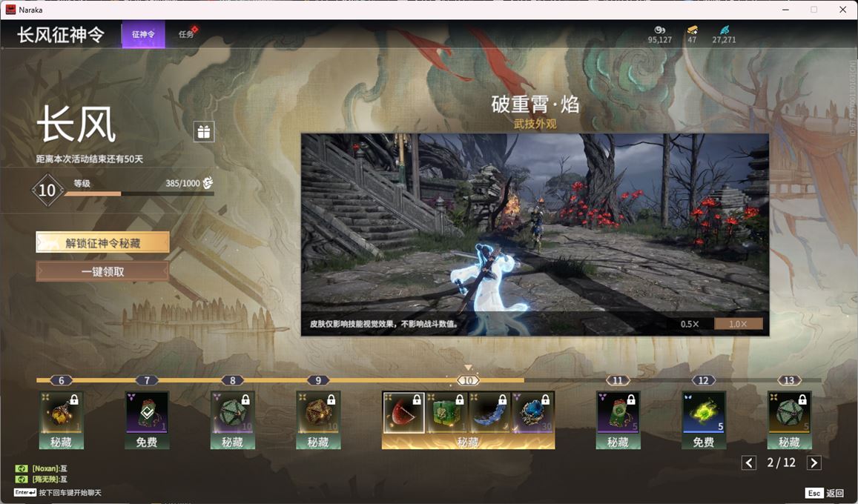The height and width of the screenshot is (504, 858).
Task: Open the gift box icon beside 长风
Action: pyautogui.click(x=203, y=132)
